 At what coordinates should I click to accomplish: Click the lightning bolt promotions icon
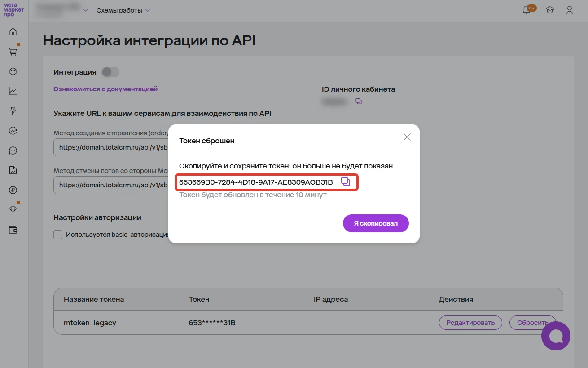point(13,111)
